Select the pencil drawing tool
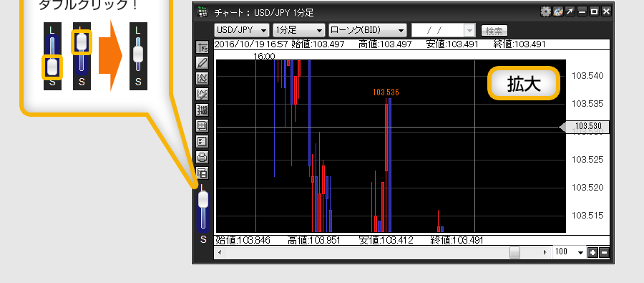 (x=203, y=63)
